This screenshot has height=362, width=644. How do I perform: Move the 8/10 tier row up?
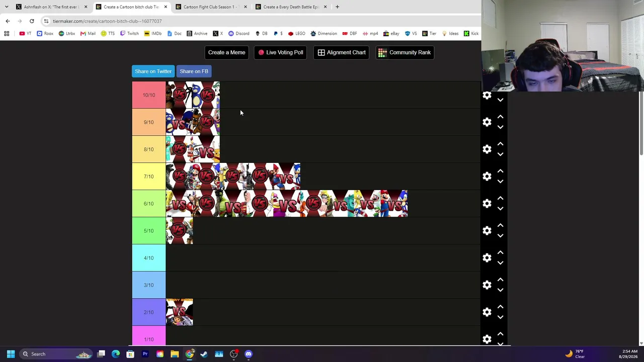point(500,144)
